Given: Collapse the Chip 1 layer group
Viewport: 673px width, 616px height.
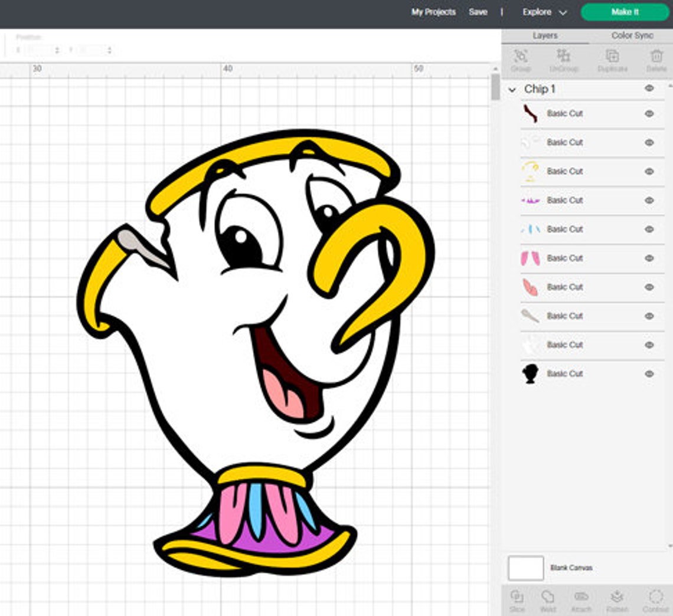Looking at the screenshot, I should coord(512,90).
